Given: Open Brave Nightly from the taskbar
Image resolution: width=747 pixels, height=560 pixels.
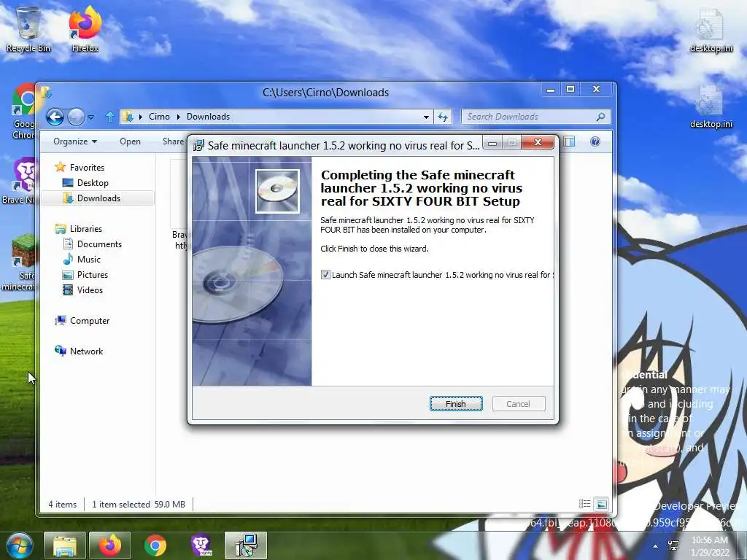Looking at the screenshot, I should pos(201,545).
